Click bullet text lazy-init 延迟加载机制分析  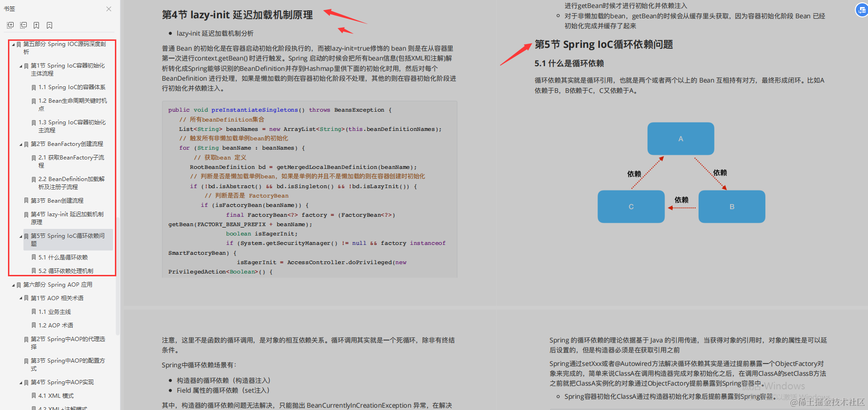tap(215, 33)
